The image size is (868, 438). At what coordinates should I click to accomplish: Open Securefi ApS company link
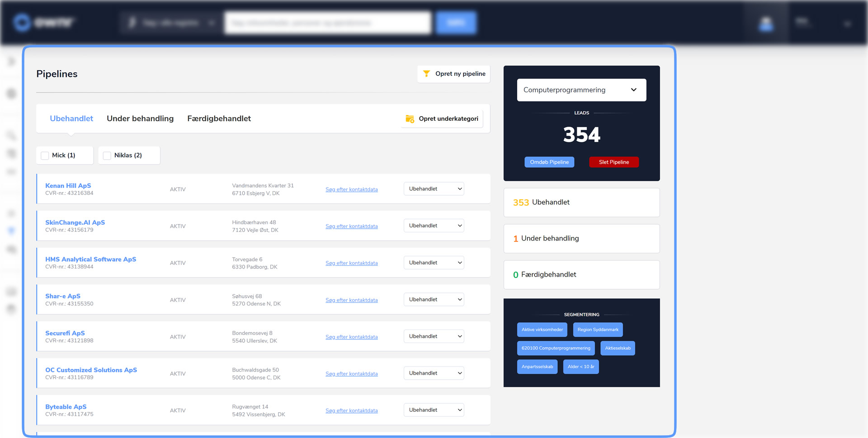[x=65, y=333]
